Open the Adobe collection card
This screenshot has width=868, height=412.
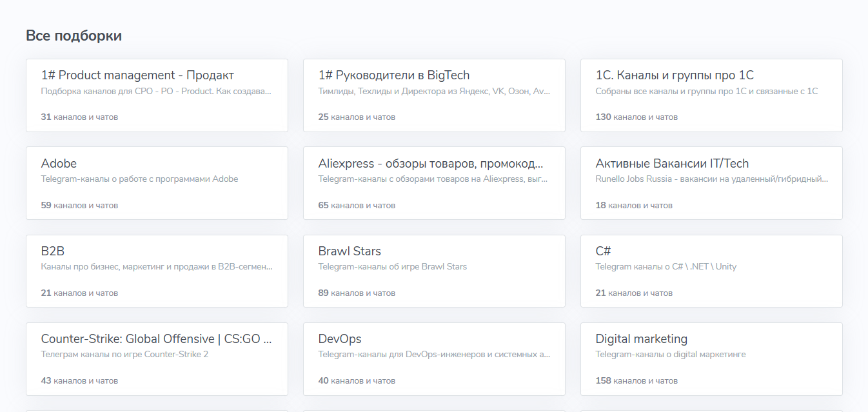coord(157,183)
